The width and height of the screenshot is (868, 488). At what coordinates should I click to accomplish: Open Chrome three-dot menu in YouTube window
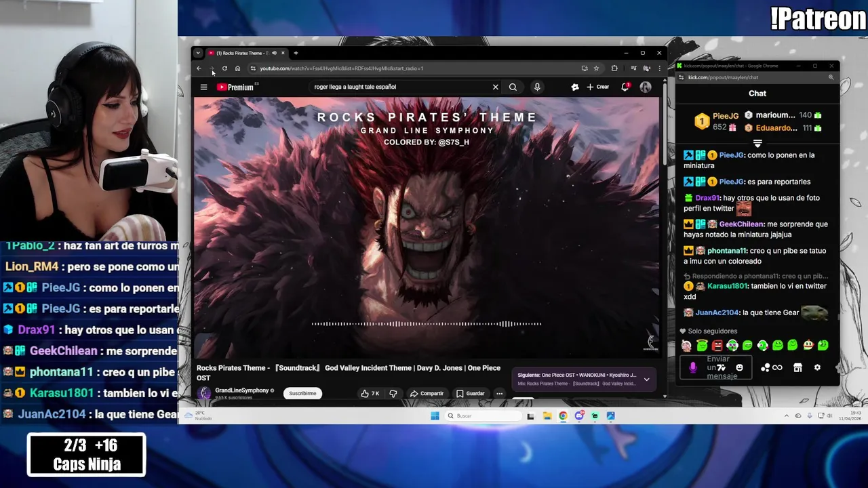[x=659, y=68]
